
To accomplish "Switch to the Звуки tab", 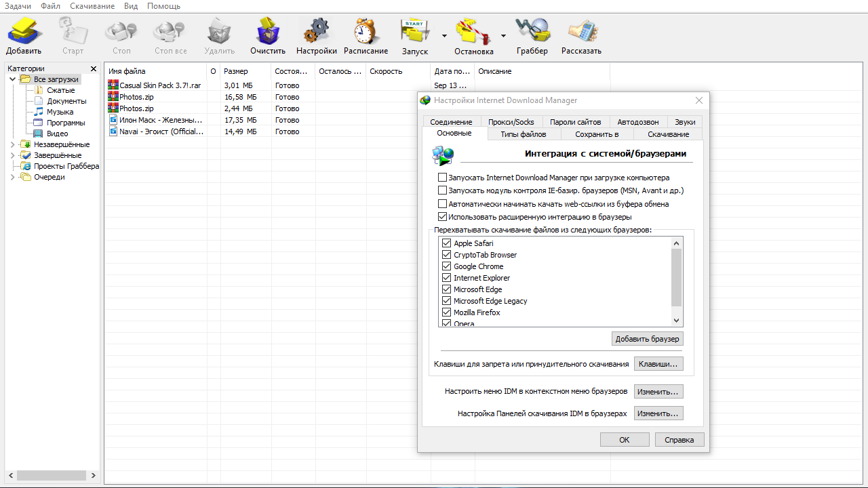I will tap(685, 122).
